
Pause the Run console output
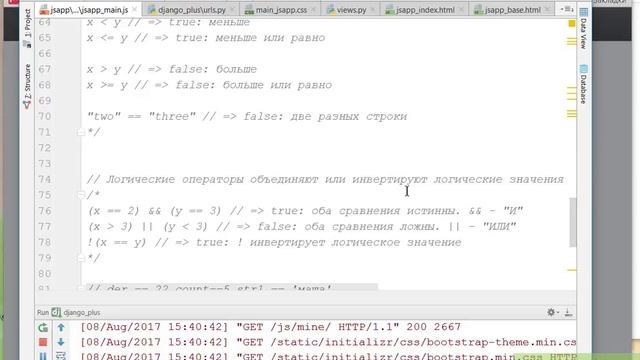[x=43, y=356]
